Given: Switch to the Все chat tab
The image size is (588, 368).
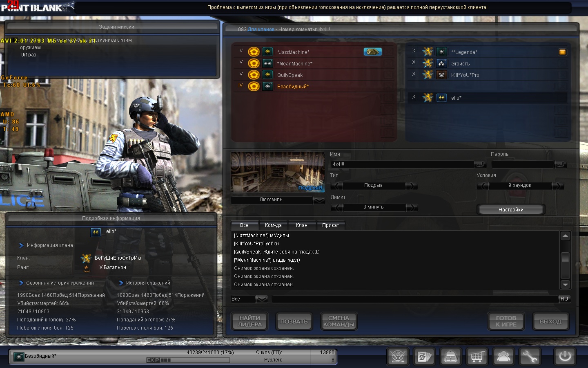Looking at the screenshot, I should [x=245, y=225].
